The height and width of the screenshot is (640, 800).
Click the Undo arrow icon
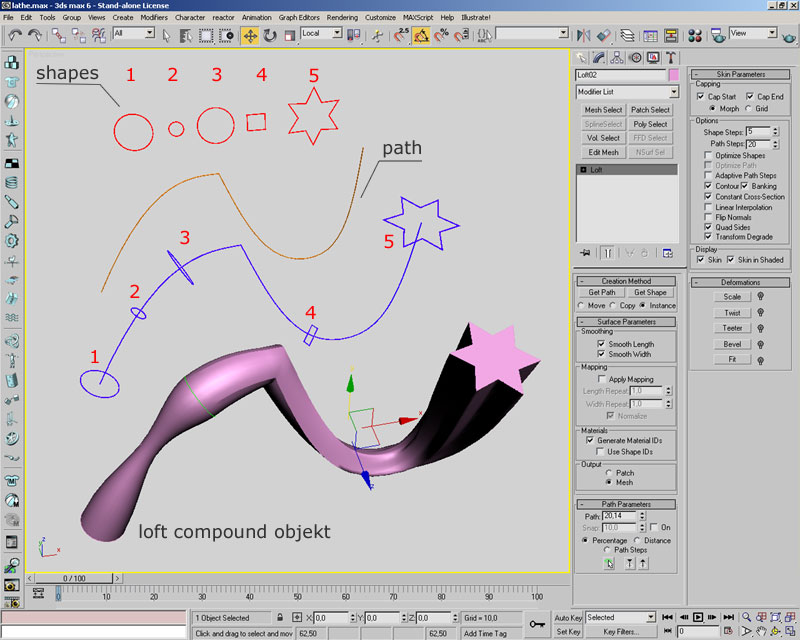[15, 35]
